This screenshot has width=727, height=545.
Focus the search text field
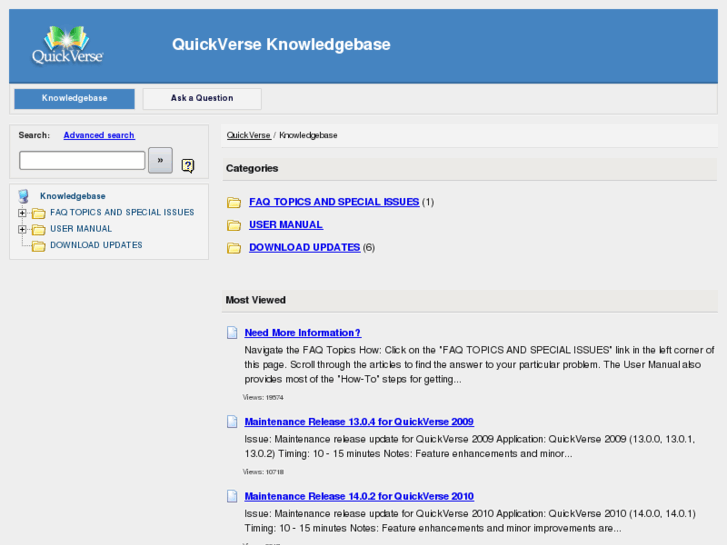pos(82,160)
